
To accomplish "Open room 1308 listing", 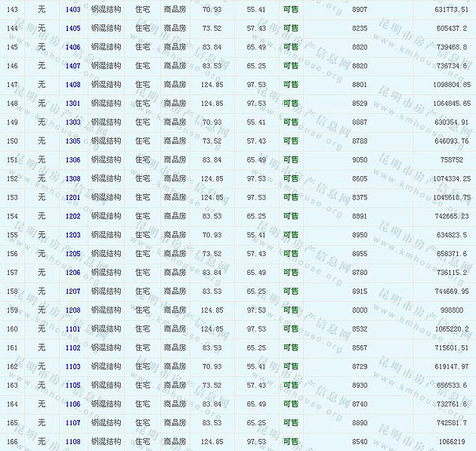I will [x=73, y=179].
